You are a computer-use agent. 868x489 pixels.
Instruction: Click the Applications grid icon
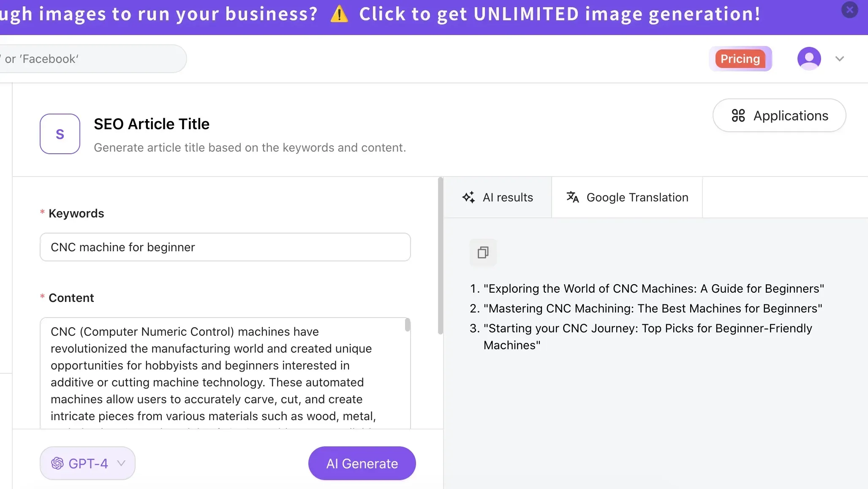coord(738,116)
